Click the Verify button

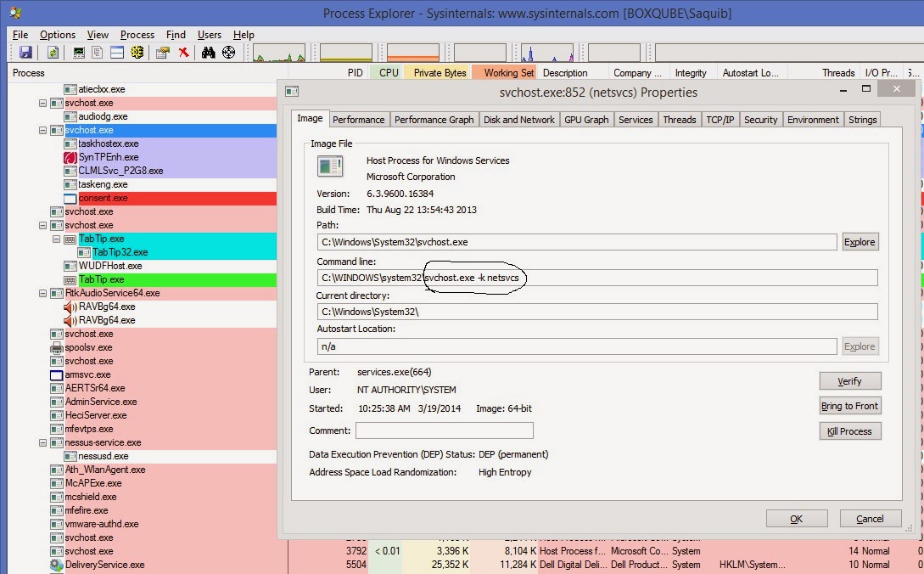(849, 380)
